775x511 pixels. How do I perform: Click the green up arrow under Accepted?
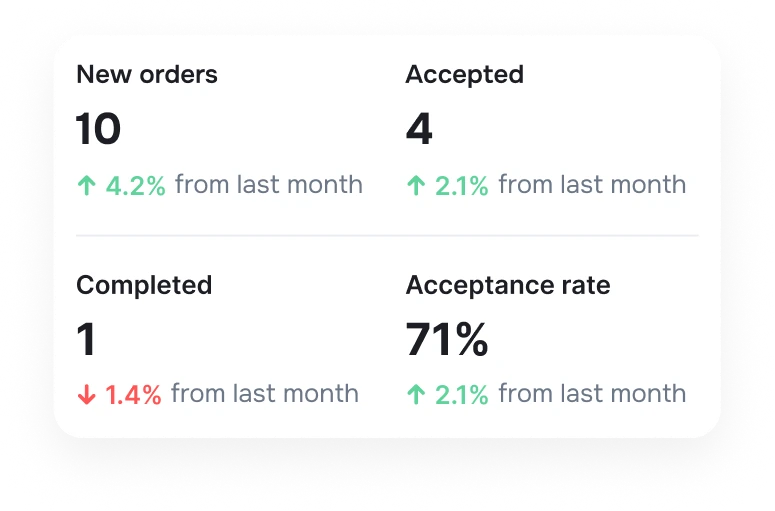(416, 186)
